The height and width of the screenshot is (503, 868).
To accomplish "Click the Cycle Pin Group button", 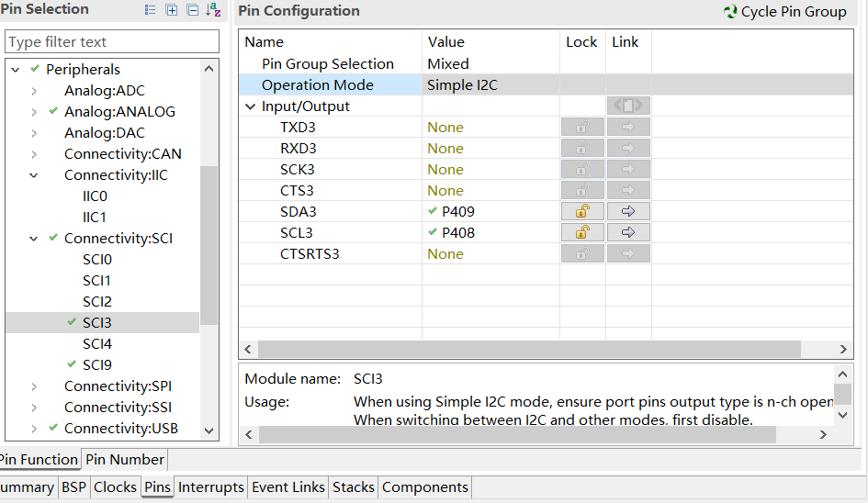I will [785, 12].
